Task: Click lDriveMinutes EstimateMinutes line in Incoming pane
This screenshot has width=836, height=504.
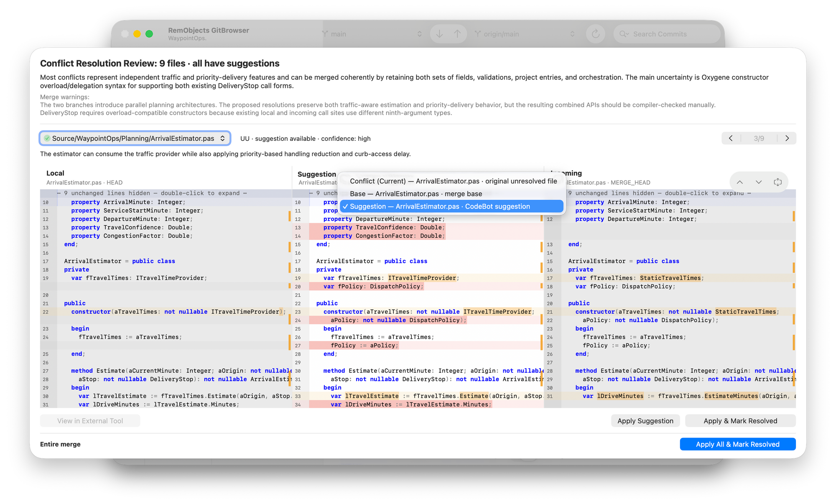Action: pos(689,396)
